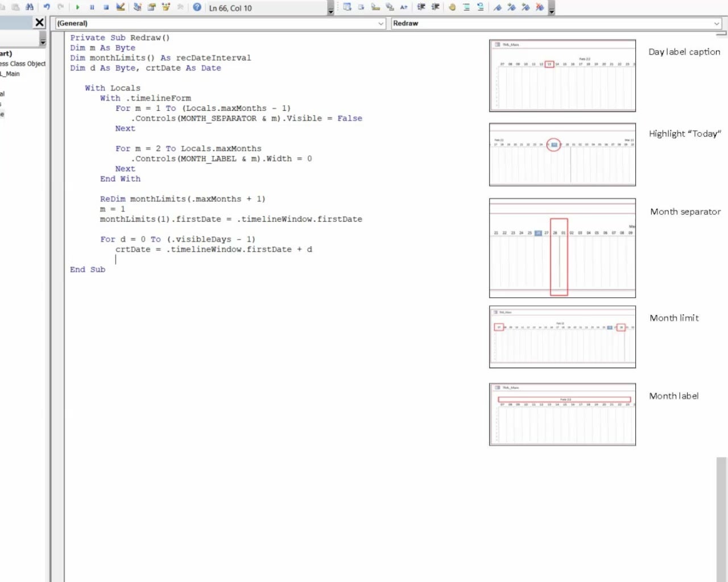The width and height of the screenshot is (728, 582).
Task: Click the Highlight Today timeline screenshot
Action: pos(562,155)
